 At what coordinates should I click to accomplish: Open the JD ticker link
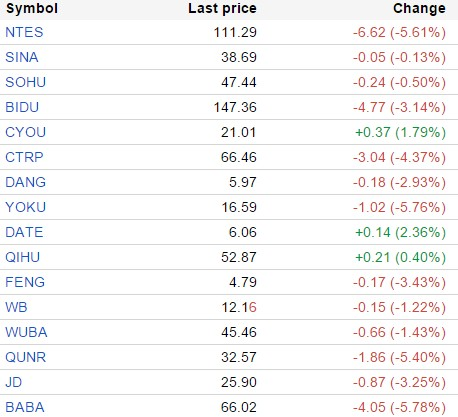14,382
